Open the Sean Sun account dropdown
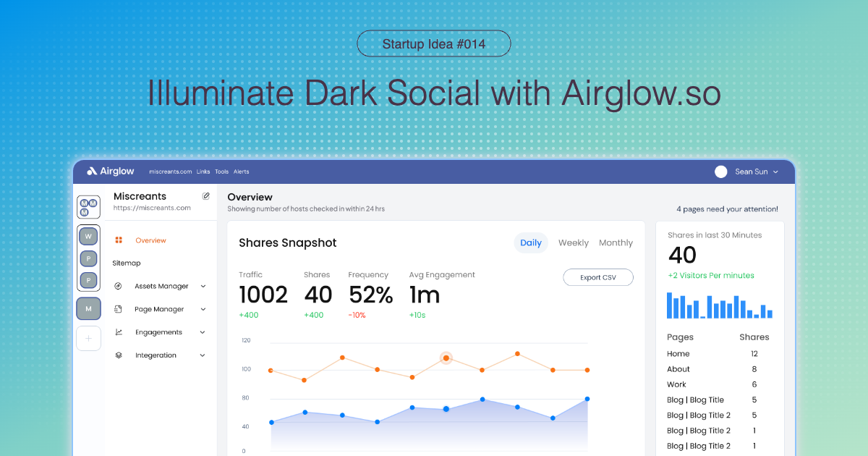The width and height of the screenshot is (868, 456). [751, 172]
